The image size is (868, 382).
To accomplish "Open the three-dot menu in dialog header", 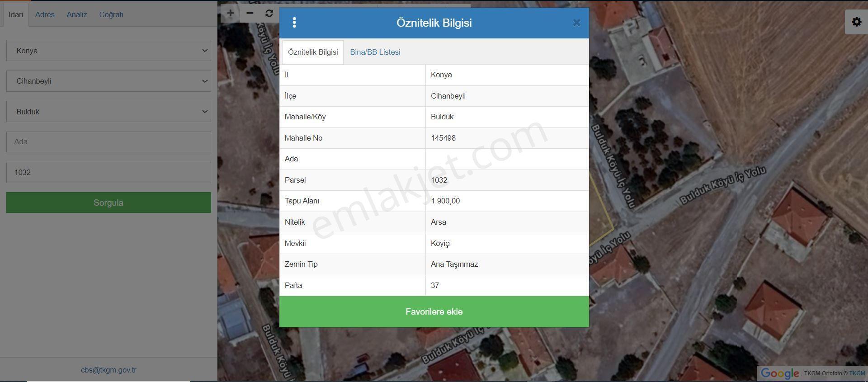I will (294, 23).
